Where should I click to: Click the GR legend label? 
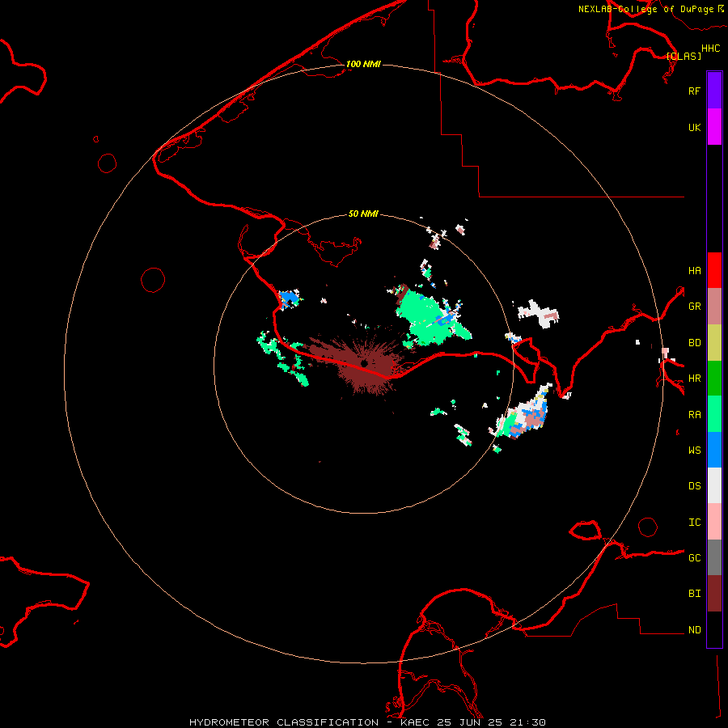[694, 307]
